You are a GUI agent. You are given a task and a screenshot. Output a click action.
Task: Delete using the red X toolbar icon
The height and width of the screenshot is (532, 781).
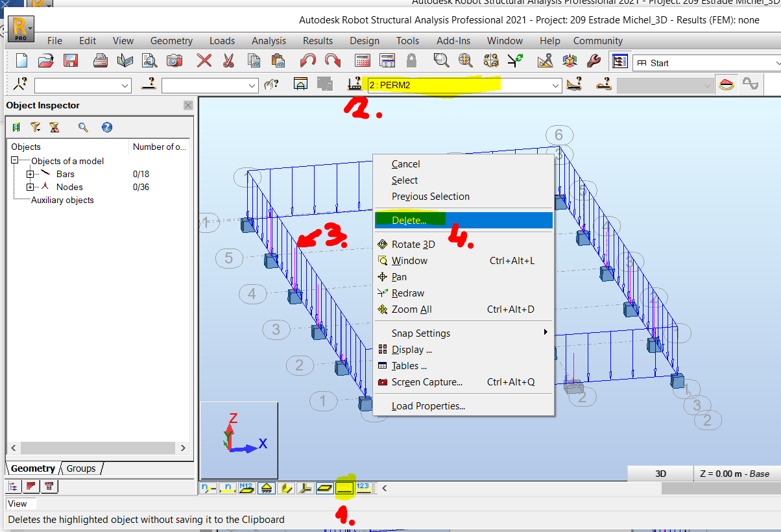(204, 61)
